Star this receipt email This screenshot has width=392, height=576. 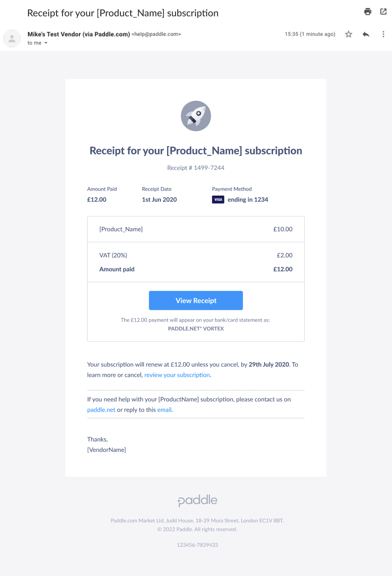tap(349, 34)
